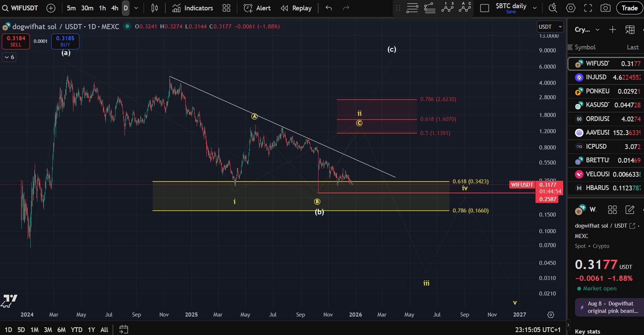This screenshot has height=335, width=644.
Task: Click the green market status dot
Action: coord(127,26)
